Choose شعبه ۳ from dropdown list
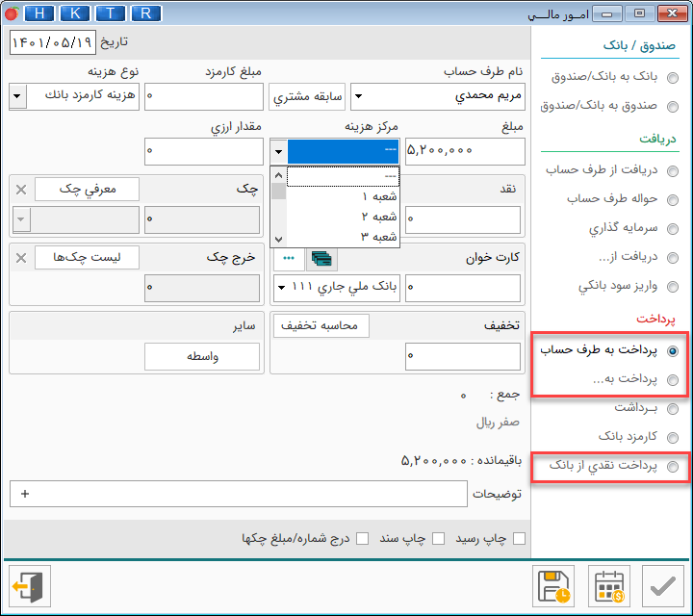The image size is (693, 616). 343,237
